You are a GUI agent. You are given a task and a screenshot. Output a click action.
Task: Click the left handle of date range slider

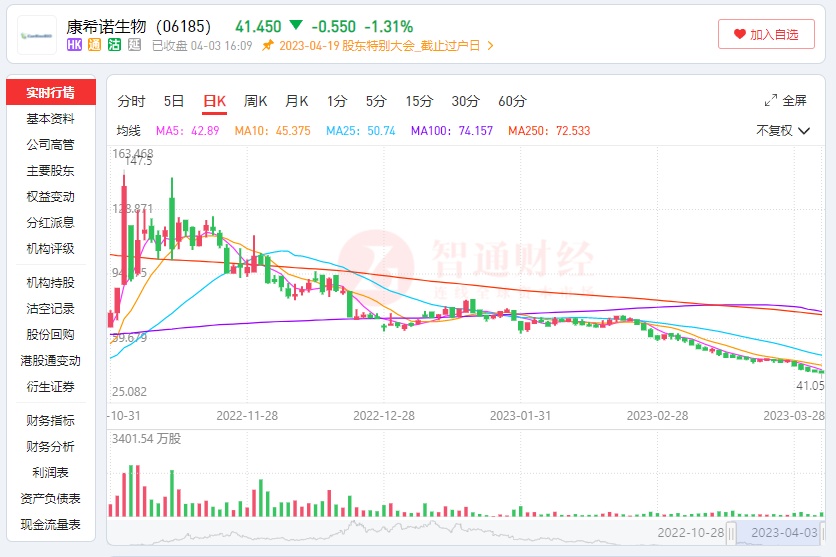click(732, 532)
